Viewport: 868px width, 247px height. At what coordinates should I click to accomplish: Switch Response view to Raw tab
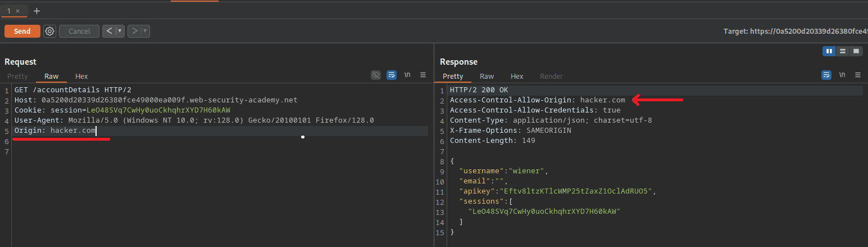click(x=487, y=77)
